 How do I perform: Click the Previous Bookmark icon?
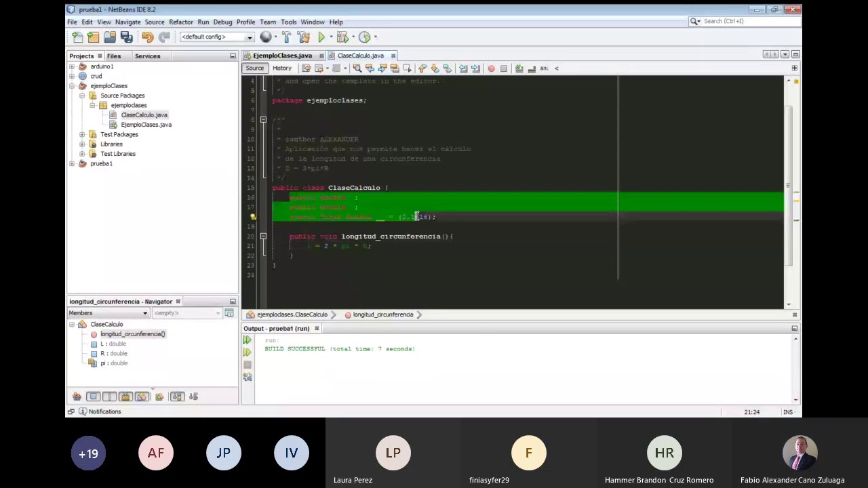[422, 68]
